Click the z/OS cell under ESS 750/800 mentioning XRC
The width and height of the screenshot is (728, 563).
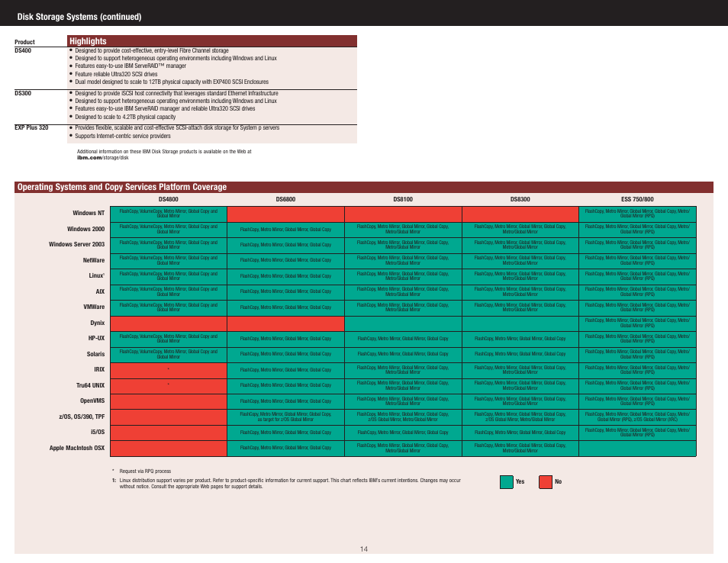point(637,417)
